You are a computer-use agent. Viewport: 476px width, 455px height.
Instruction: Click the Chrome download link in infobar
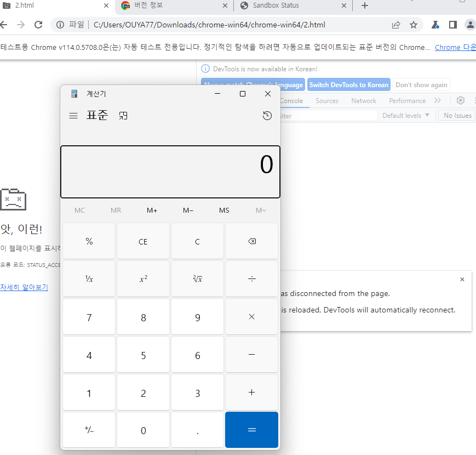(455, 47)
